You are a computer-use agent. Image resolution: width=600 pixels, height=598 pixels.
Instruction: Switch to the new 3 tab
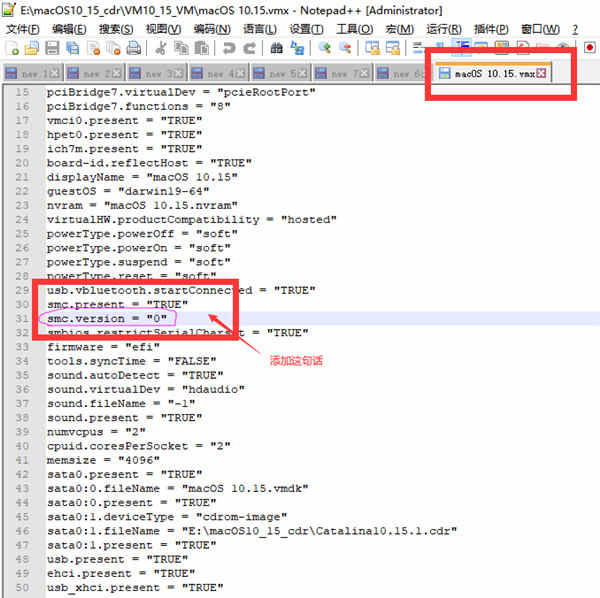tap(156, 73)
